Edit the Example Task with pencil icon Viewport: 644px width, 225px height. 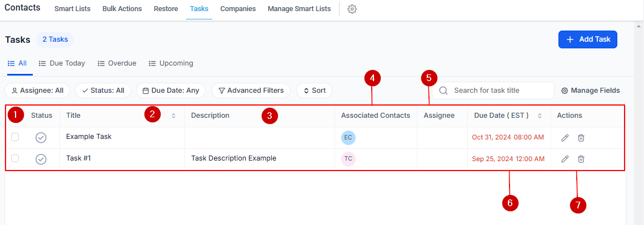pyautogui.click(x=565, y=138)
